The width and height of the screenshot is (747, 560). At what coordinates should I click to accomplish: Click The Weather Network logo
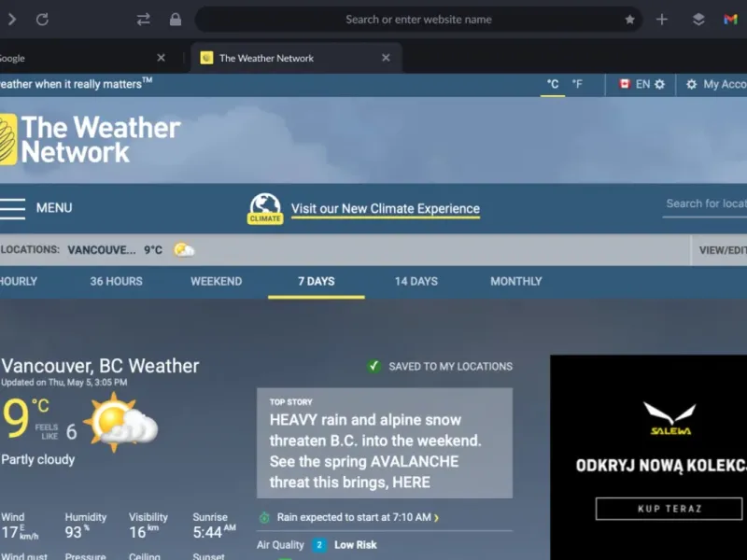[90, 139]
